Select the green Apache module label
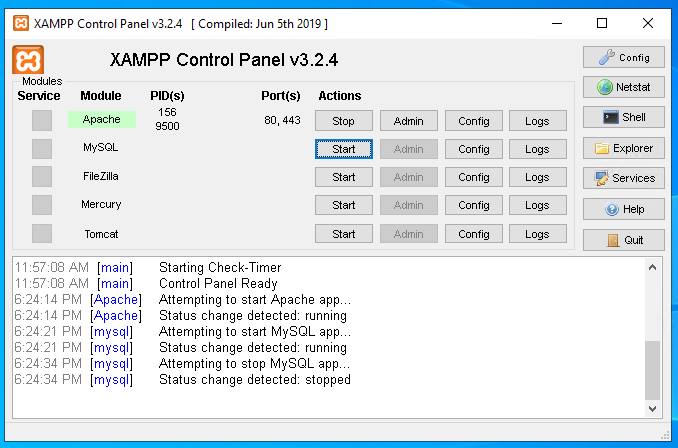 point(102,119)
